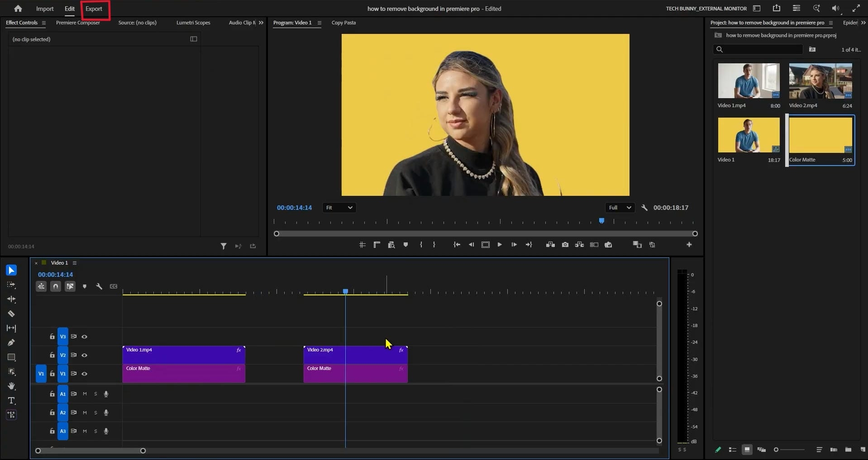Go to In point

[x=457, y=245]
